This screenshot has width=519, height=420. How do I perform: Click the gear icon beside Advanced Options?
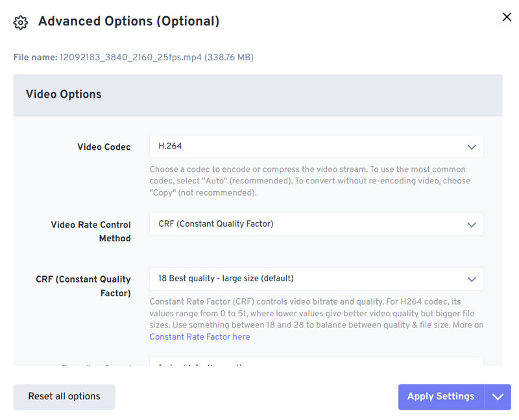[21, 23]
